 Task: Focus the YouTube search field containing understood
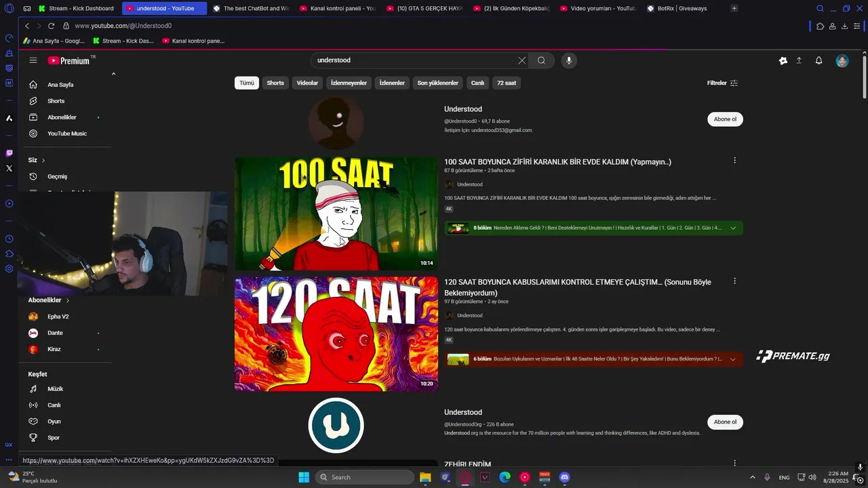click(x=414, y=60)
